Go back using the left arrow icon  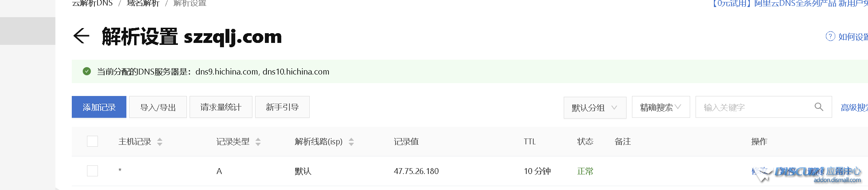coord(81,36)
